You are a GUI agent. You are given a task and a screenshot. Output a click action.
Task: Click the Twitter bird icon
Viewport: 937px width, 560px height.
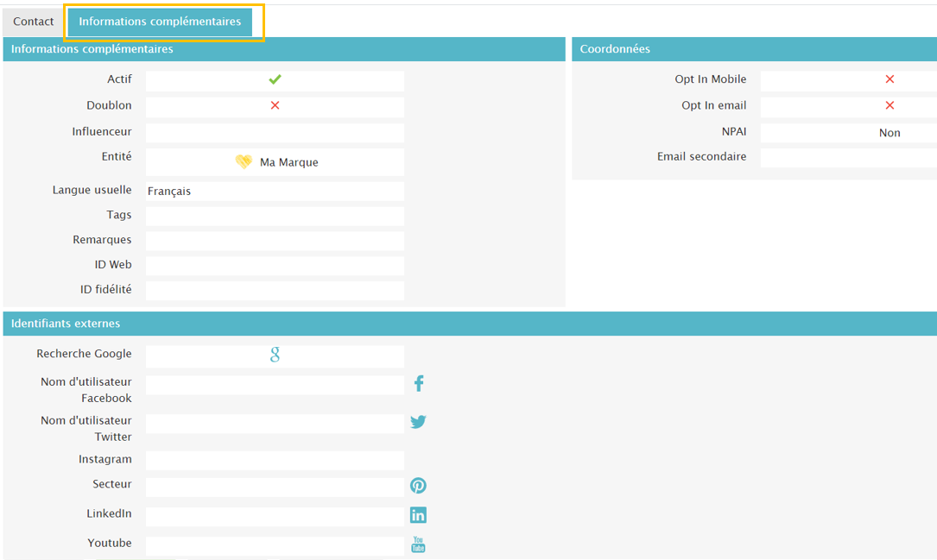(x=418, y=422)
